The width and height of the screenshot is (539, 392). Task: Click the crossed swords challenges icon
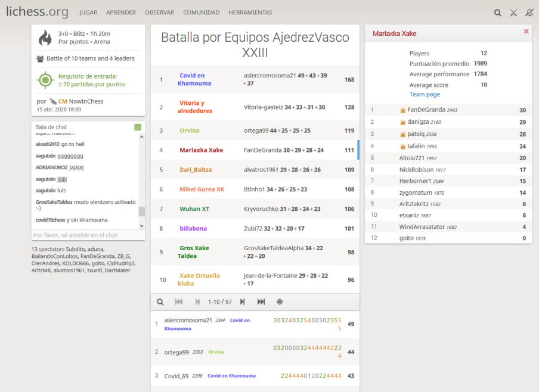514,13
